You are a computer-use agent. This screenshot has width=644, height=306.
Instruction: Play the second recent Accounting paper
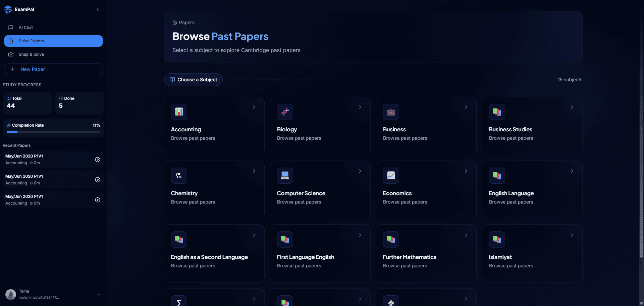[97, 180]
